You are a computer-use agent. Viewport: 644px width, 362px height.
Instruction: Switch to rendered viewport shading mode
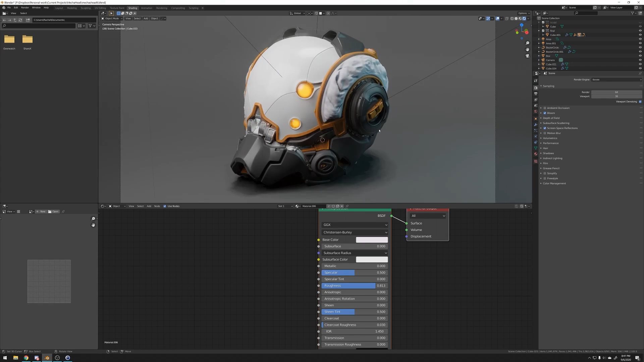524,18
